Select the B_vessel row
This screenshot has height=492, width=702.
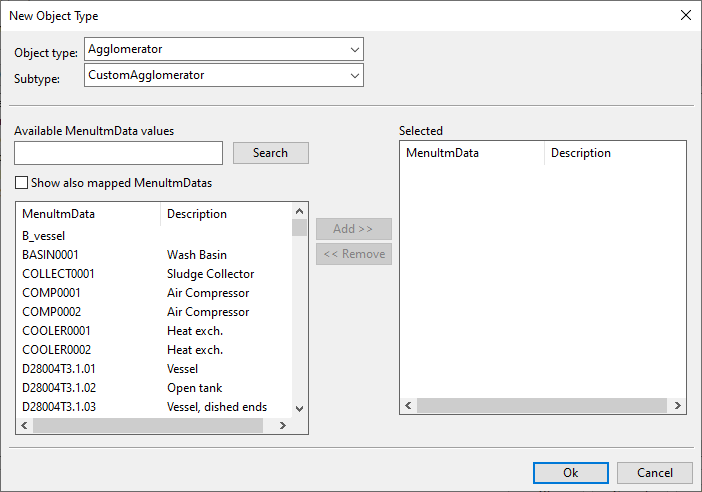pyautogui.click(x=44, y=236)
